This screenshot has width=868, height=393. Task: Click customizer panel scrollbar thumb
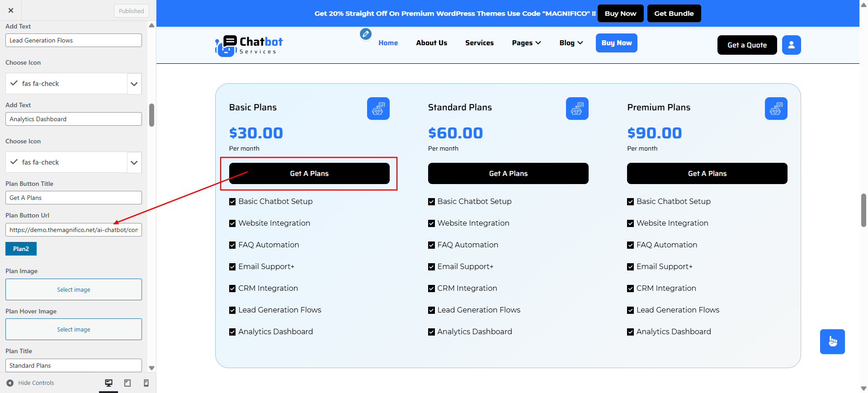(152, 115)
